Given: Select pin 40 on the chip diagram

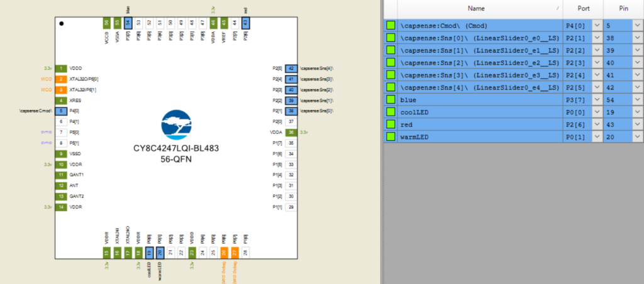Looking at the screenshot, I should click(291, 89).
